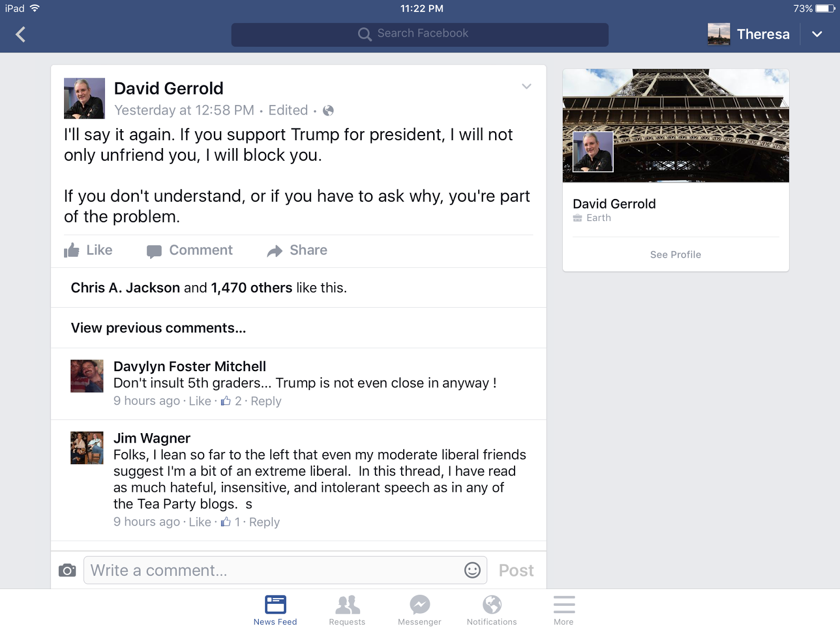Click the thumbs-up Like icon on post
Image resolution: width=840 pixels, height=630 pixels.
71,250
